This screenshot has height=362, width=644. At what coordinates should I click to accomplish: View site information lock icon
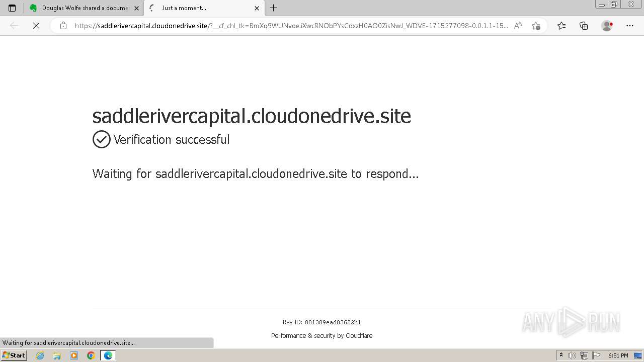(x=63, y=26)
